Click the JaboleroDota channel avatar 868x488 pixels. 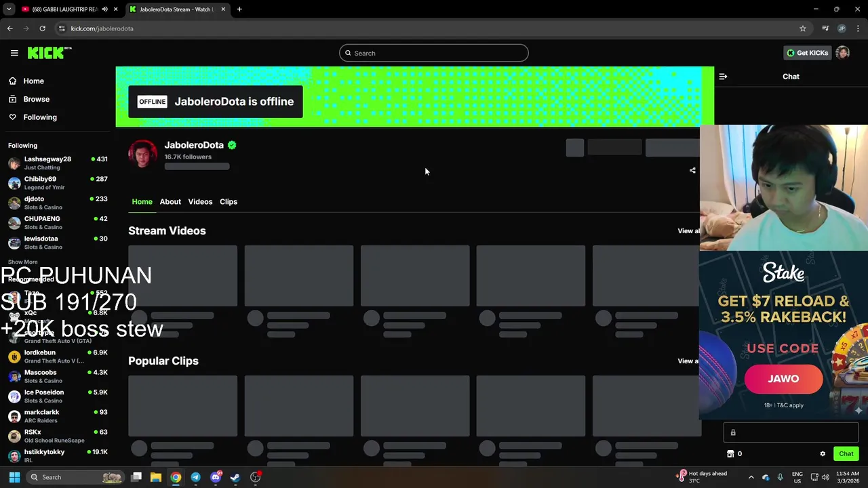click(142, 154)
